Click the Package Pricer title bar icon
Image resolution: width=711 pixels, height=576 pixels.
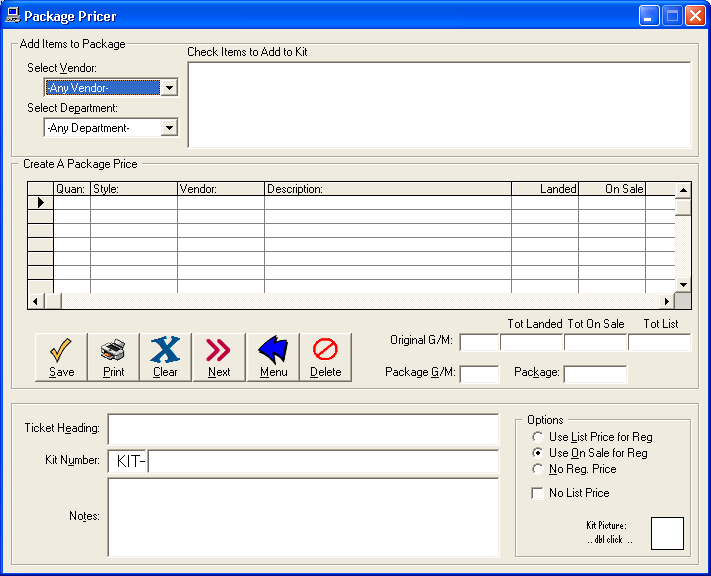click(x=12, y=15)
